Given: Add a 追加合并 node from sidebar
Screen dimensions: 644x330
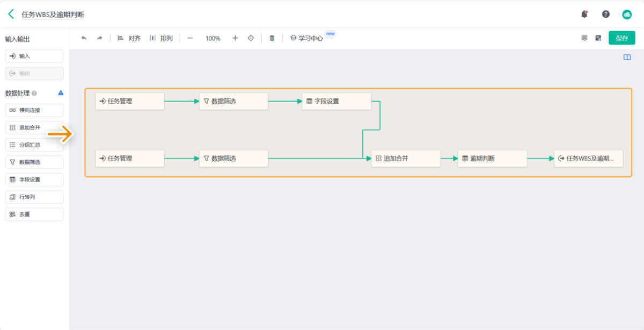Looking at the screenshot, I should coord(34,127).
